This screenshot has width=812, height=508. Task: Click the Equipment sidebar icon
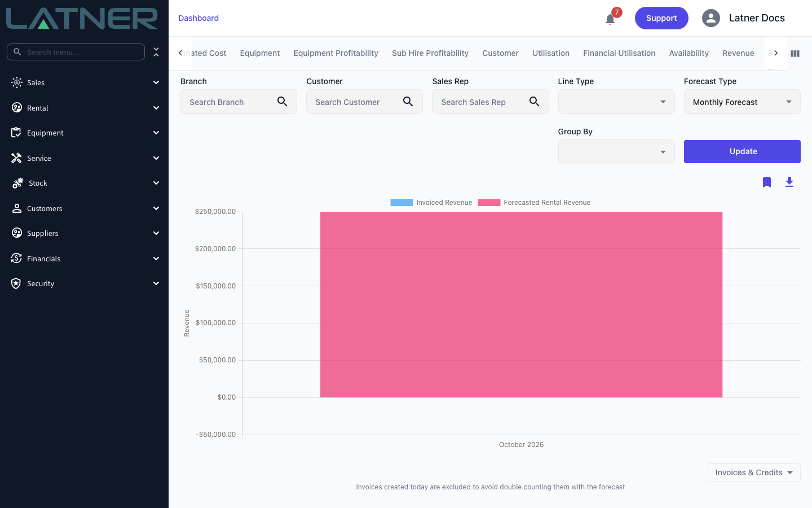16,133
